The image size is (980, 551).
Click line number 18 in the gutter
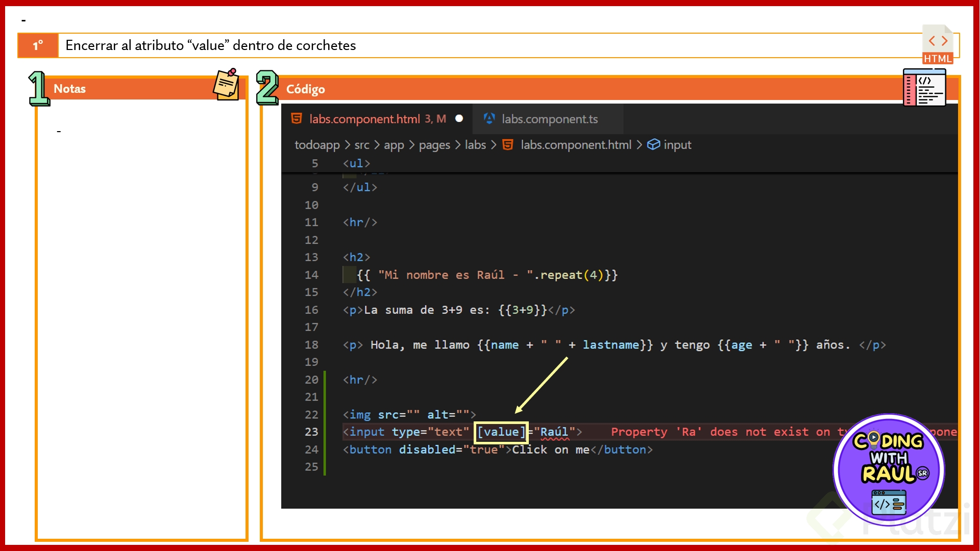click(311, 345)
